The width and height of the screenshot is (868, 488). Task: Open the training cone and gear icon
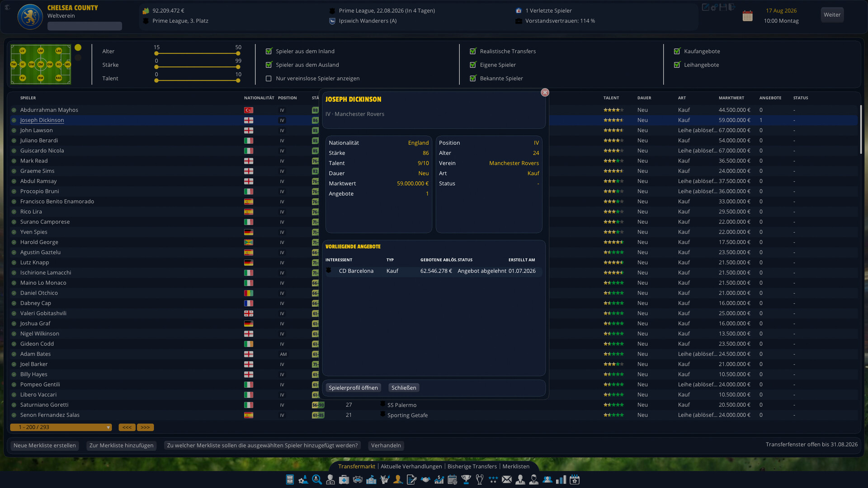[303, 479]
